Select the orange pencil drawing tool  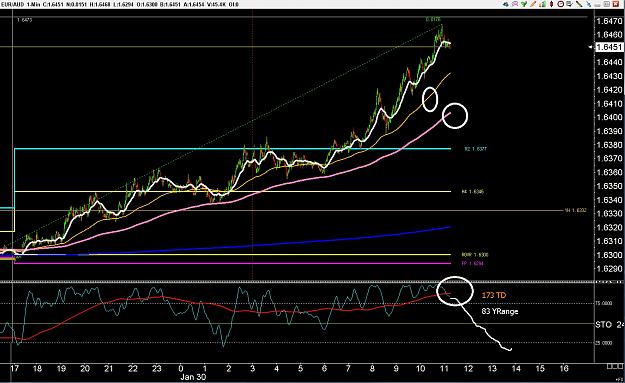pyautogui.click(x=533, y=4)
